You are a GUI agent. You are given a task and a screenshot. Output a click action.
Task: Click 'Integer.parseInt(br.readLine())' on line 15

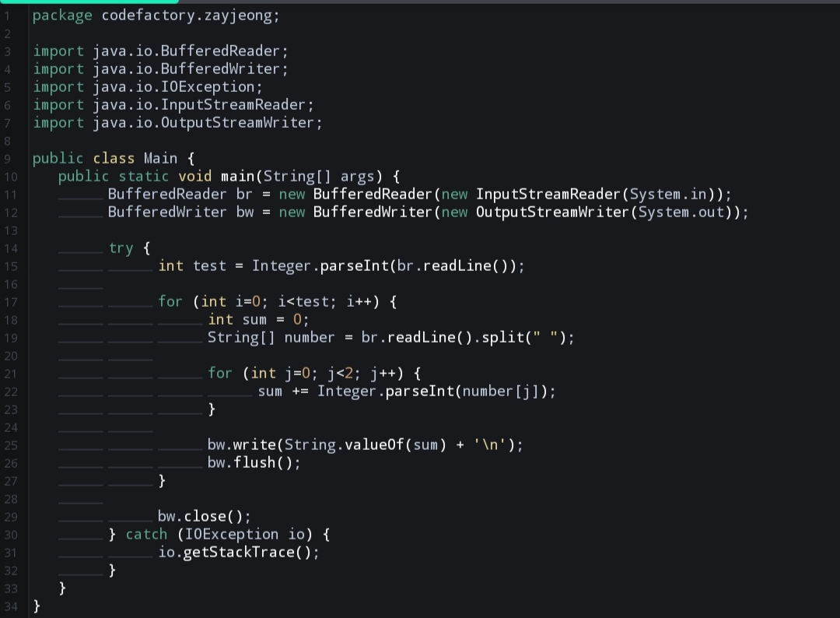click(384, 266)
